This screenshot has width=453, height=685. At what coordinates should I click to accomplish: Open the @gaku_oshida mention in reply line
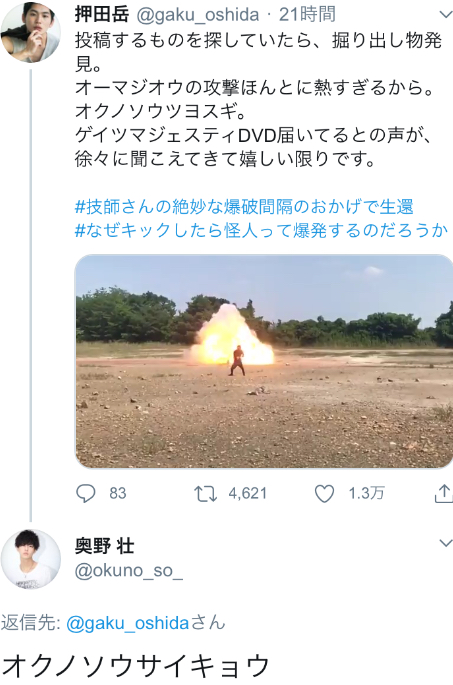point(127,623)
